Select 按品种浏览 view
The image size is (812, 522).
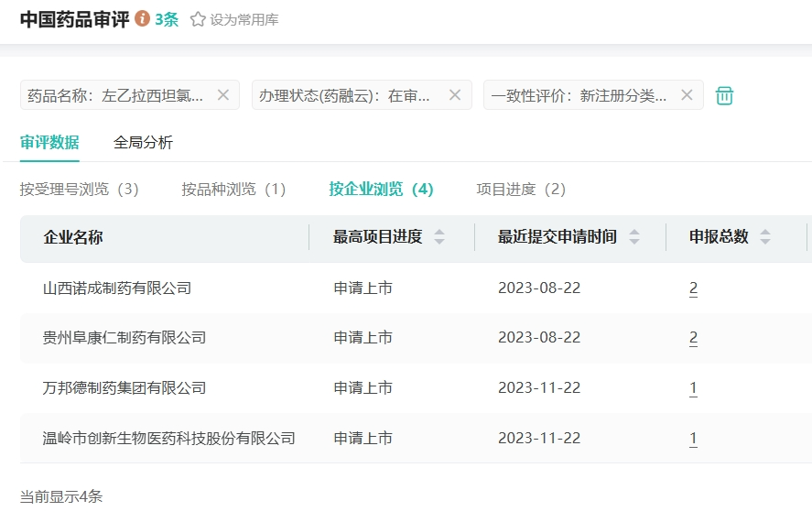(233, 190)
